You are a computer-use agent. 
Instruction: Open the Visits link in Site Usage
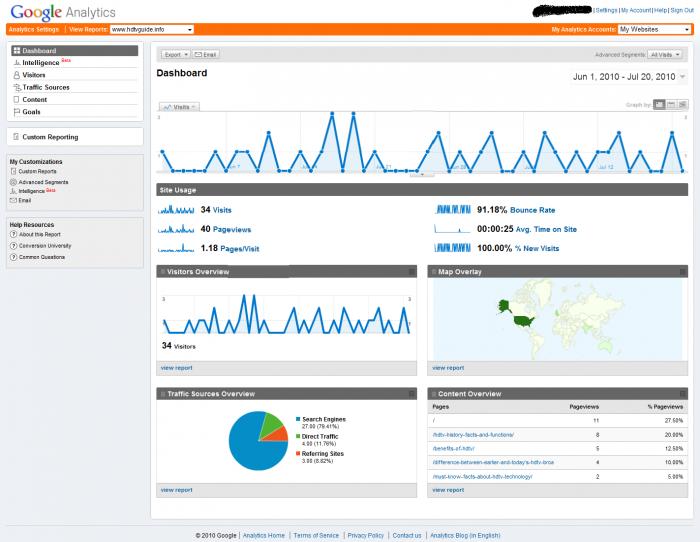pyautogui.click(x=222, y=210)
